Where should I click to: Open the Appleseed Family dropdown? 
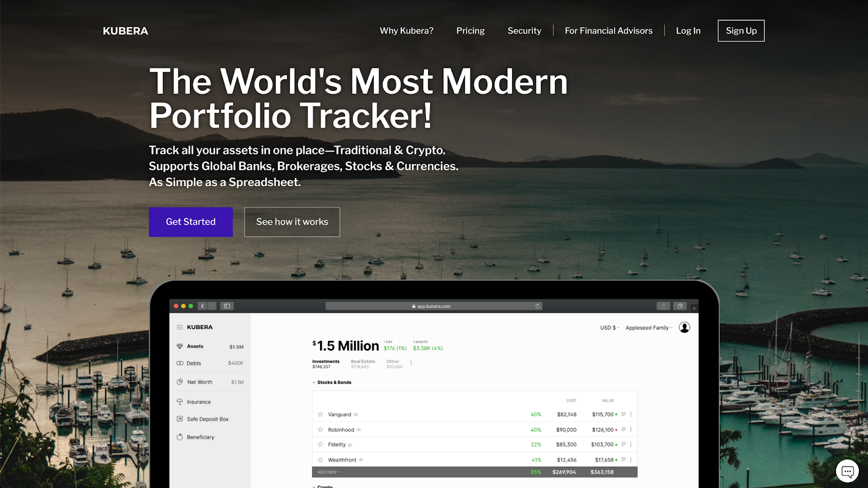coord(649,328)
